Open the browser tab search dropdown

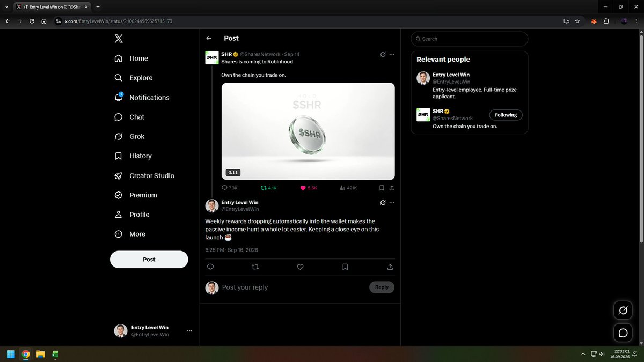click(x=5, y=7)
